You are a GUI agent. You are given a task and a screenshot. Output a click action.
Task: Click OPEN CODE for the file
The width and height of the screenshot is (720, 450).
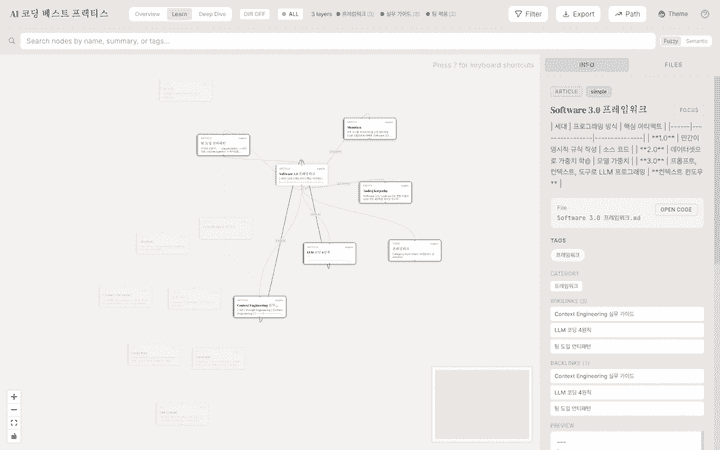[676, 210]
